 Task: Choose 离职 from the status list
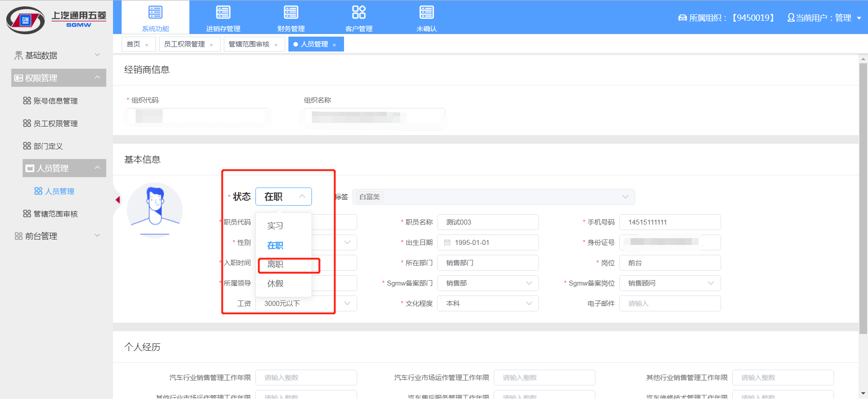click(283, 264)
